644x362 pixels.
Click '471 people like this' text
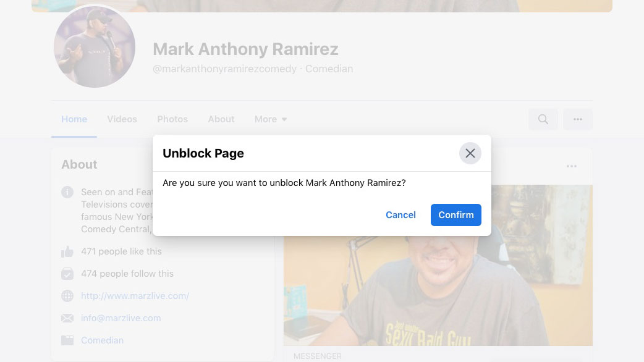tap(121, 251)
